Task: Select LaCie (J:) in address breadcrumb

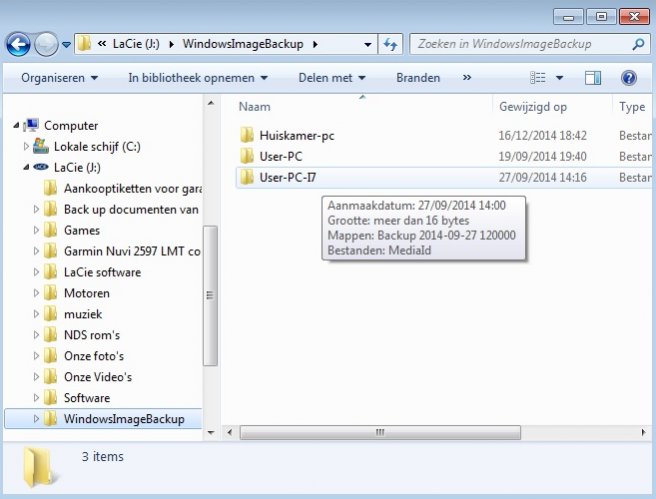Action: coord(136,44)
